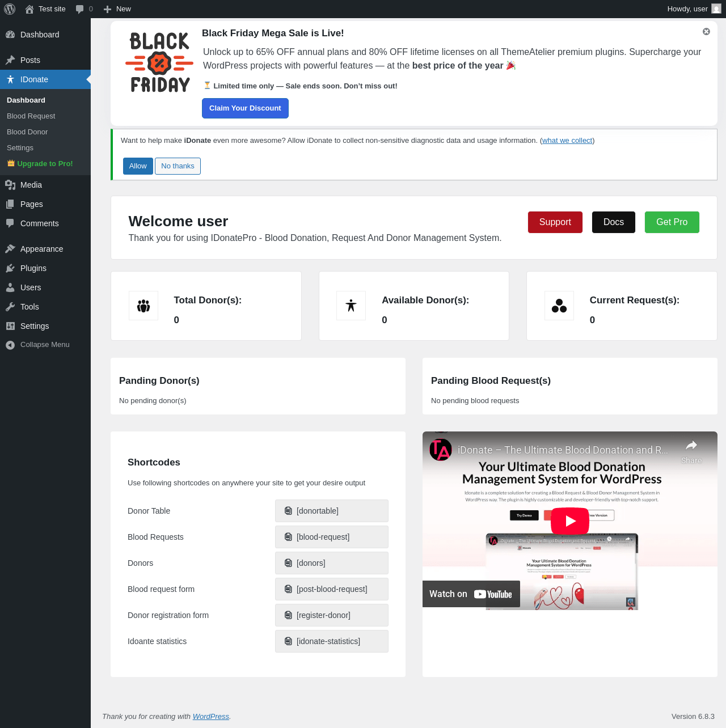Click the Current Requests dots icon
The height and width of the screenshot is (728, 726).
click(559, 306)
